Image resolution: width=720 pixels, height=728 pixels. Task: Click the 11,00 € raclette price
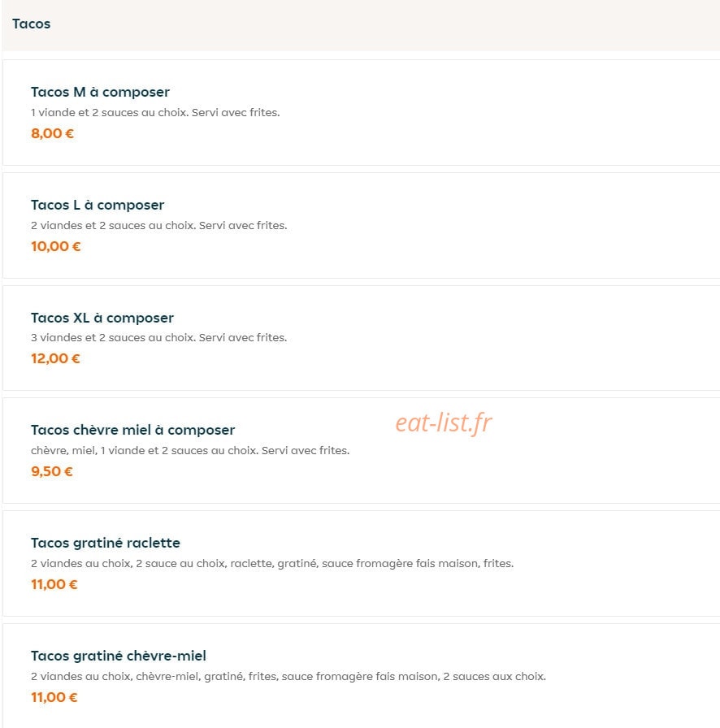[54, 584]
